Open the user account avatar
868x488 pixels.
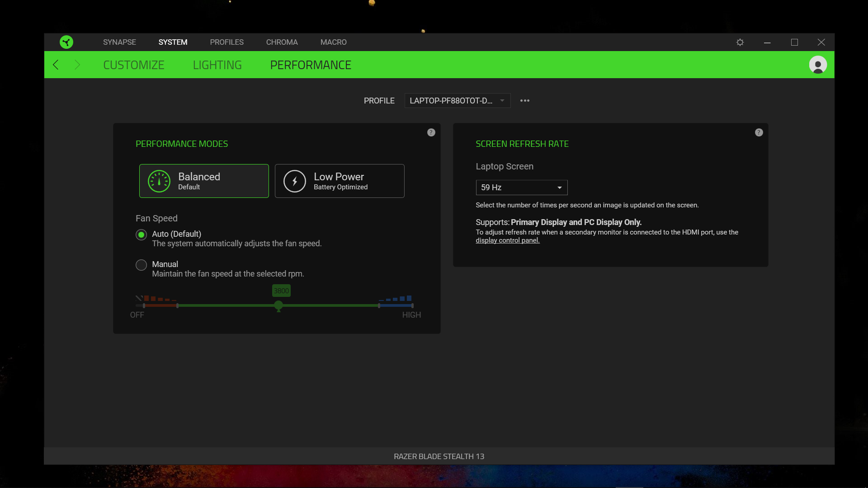tap(818, 65)
